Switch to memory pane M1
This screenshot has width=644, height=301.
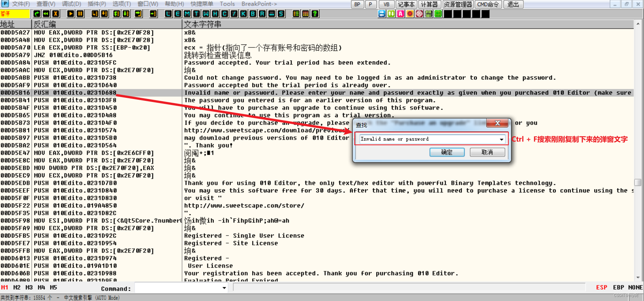tap(5, 287)
